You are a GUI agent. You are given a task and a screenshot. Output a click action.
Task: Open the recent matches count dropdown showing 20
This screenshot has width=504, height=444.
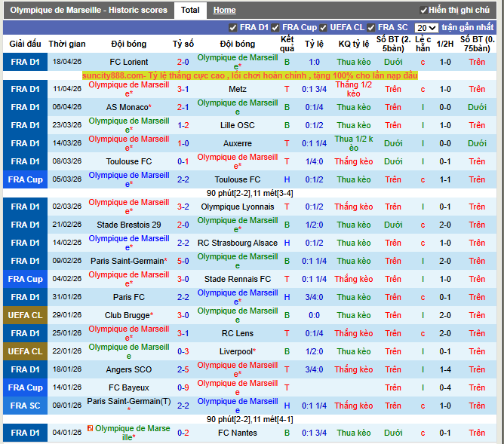(426, 28)
